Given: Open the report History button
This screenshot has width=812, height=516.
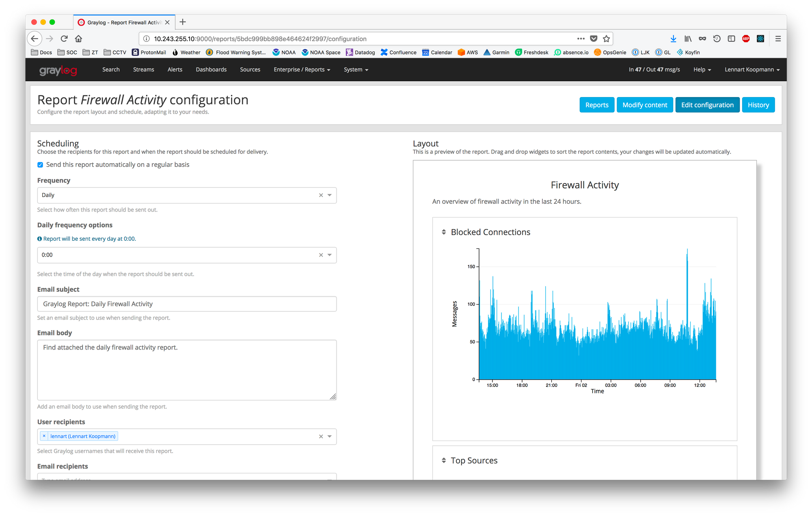Looking at the screenshot, I should (758, 105).
